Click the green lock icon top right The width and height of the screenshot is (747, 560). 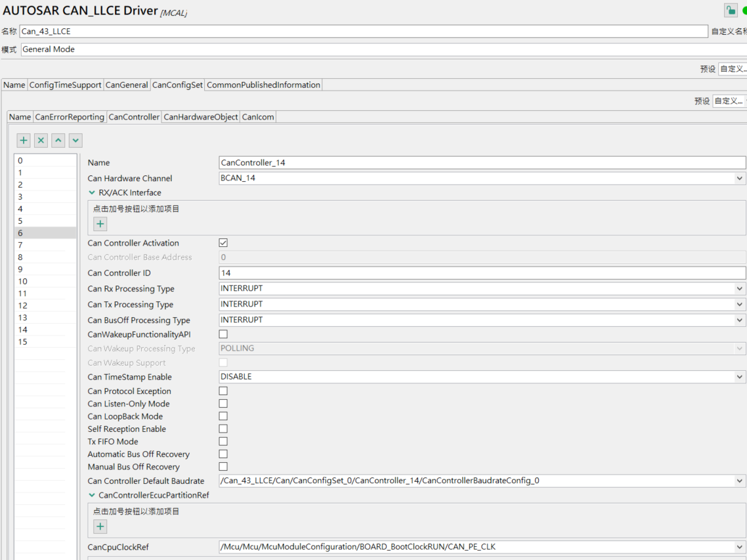click(x=730, y=10)
